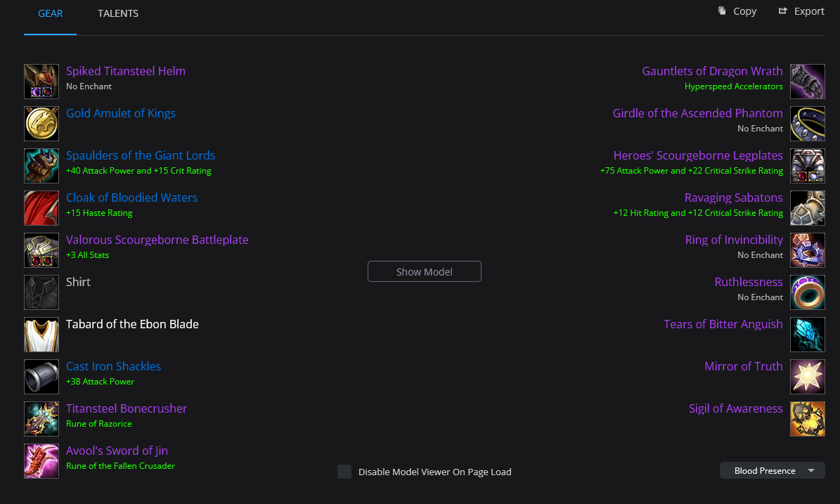Click the Tabard of the Ebon Blade icon
Image resolution: width=840 pixels, height=504 pixels.
coord(41,335)
